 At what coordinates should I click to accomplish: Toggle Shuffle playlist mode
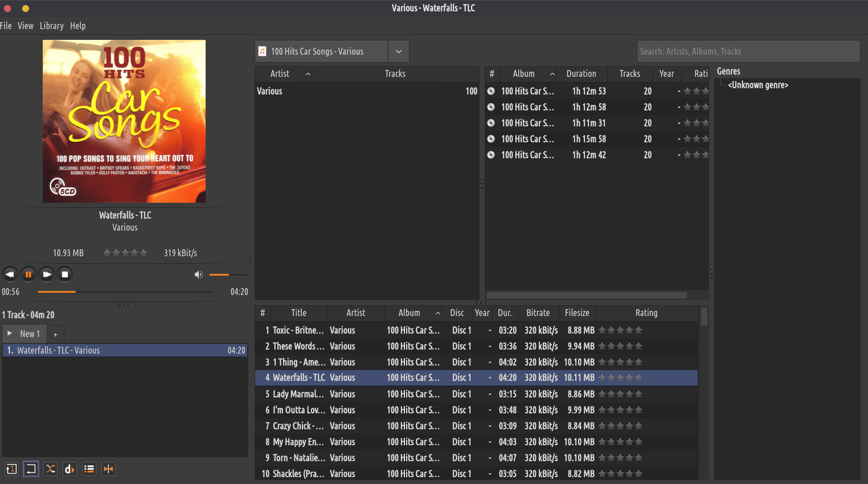tap(50, 469)
